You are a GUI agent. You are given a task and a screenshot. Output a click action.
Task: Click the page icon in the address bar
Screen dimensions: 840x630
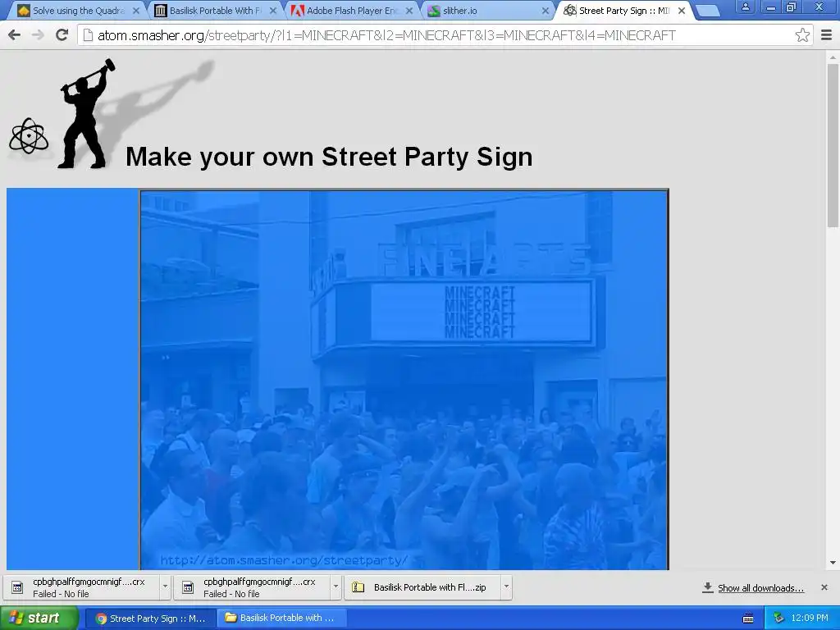[x=89, y=35]
